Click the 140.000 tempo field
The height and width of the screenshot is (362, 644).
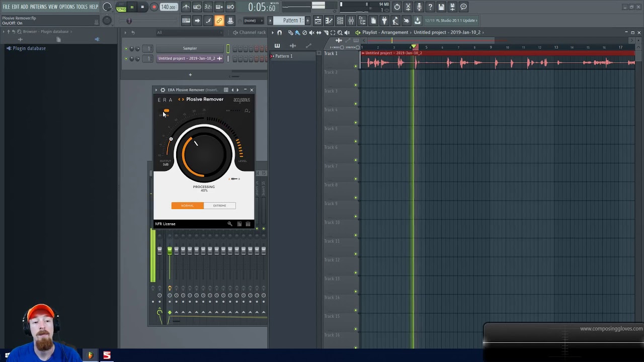pos(169,7)
